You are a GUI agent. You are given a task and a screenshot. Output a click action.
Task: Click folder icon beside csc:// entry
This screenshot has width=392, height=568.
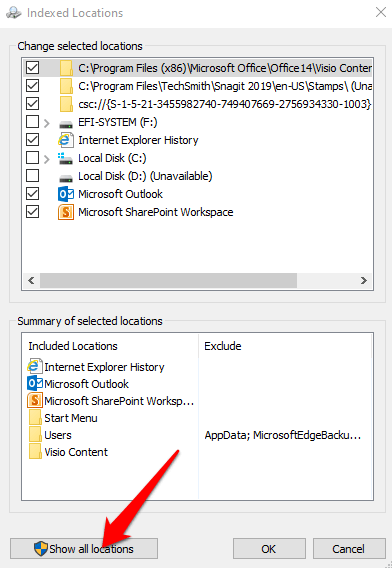[x=66, y=104]
